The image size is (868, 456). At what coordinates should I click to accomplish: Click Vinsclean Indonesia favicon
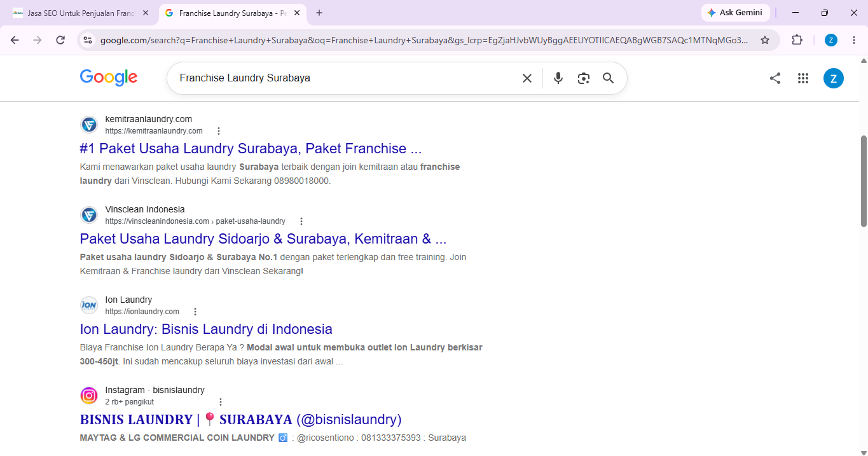(89, 215)
